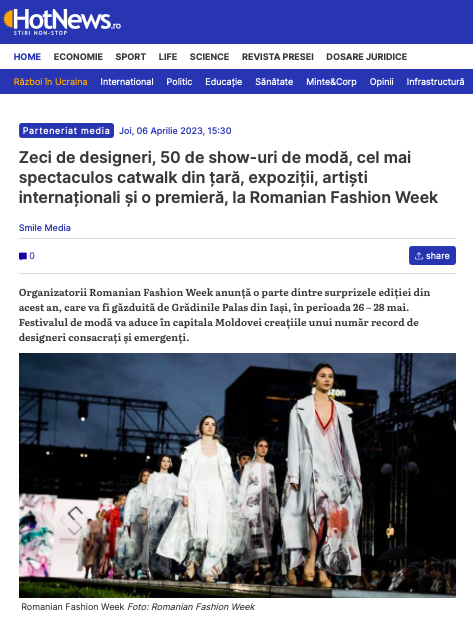This screenshot has width=473, height=620.
Task: Open the LIFE section
Action: coord(168,57)
